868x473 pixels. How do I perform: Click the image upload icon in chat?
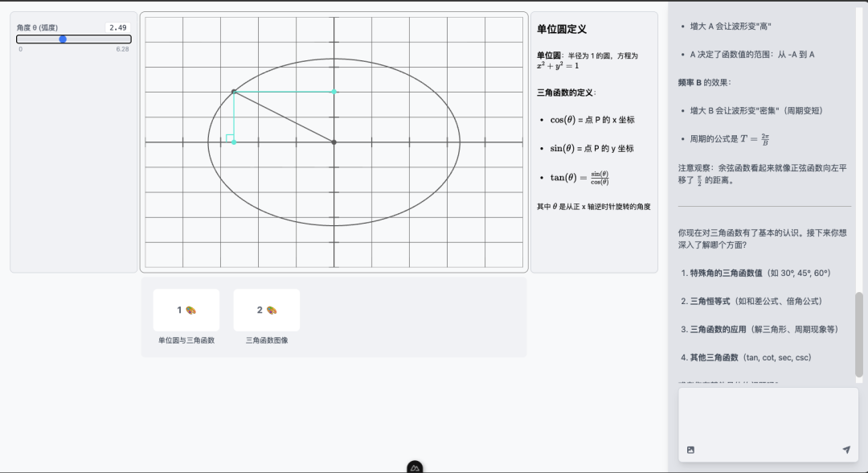(x=690, y=450)
